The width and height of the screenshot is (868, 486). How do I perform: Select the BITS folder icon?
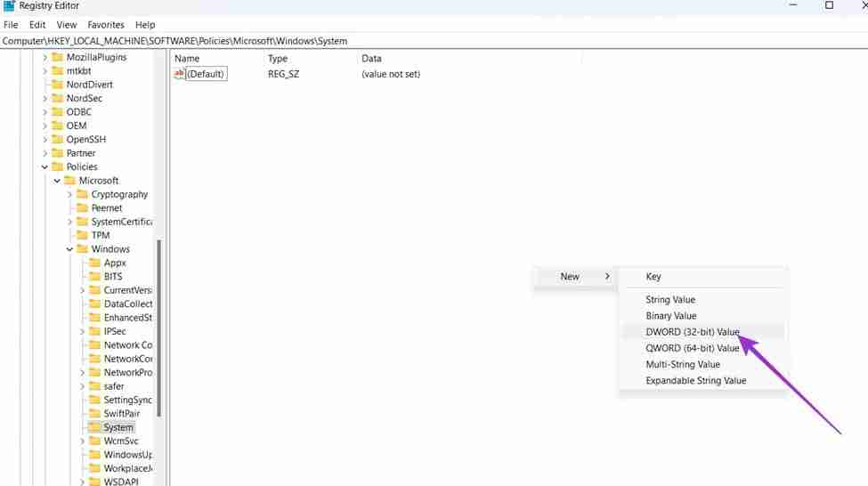94,276
